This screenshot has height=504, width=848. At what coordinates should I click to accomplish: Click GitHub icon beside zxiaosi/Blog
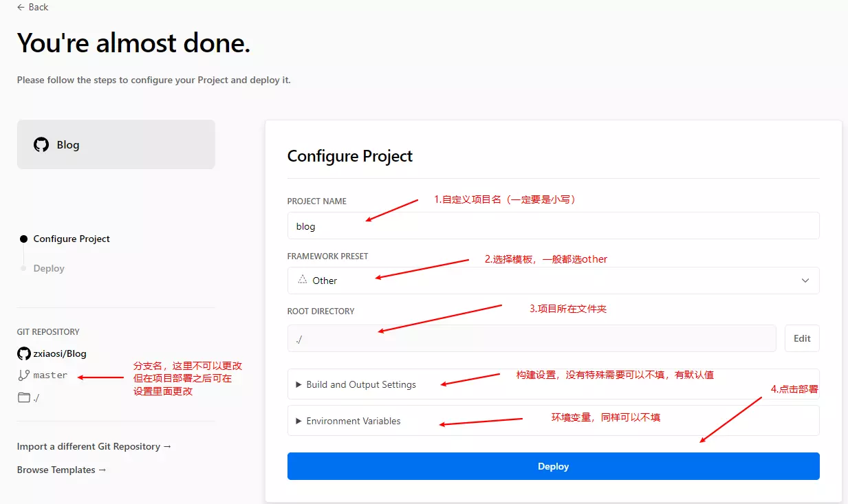(24, 353)
